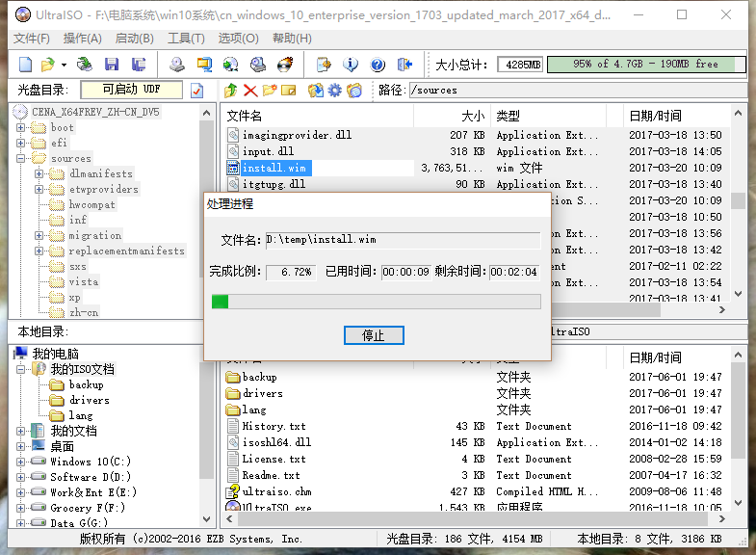
Task: Select the zh-cn folder in tree
Action: pyautogui.click(x=84, y=313)
